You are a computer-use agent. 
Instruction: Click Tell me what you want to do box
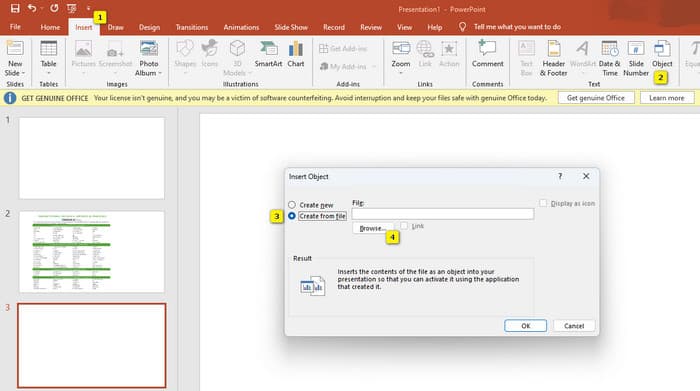pyautogui.click(x=517, y=27)
